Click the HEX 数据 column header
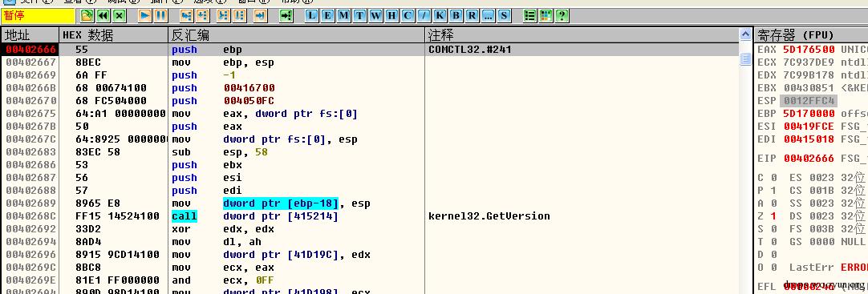The width and height of the screenshot is (868, 294). pyautogui.click(x=113, y=35)
